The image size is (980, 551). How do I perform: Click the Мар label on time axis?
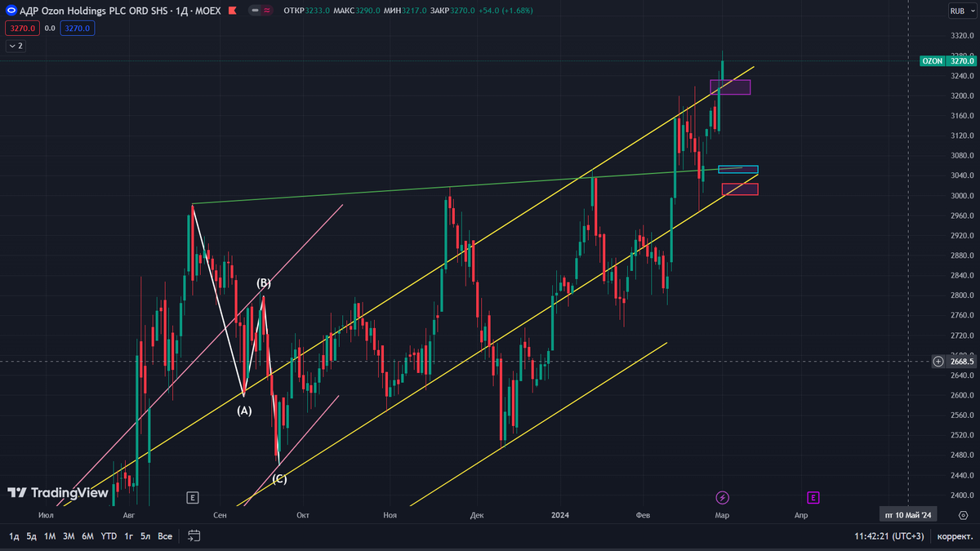point(721,515)
